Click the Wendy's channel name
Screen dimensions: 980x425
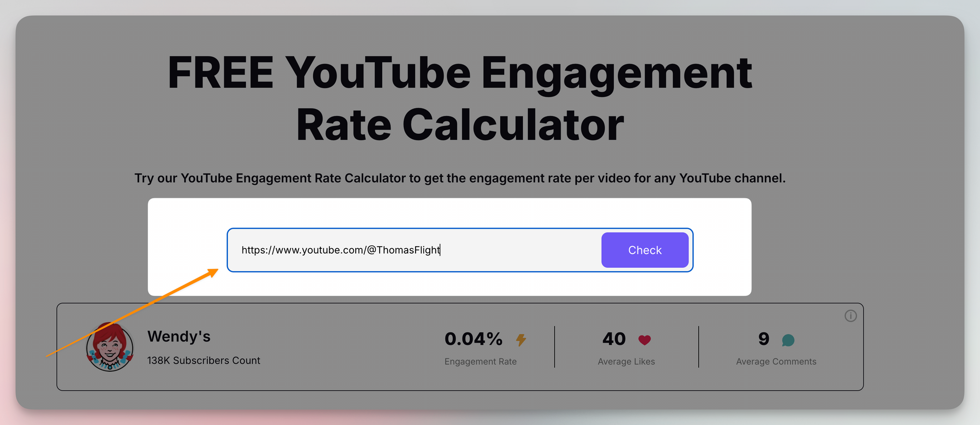[179, 336]
